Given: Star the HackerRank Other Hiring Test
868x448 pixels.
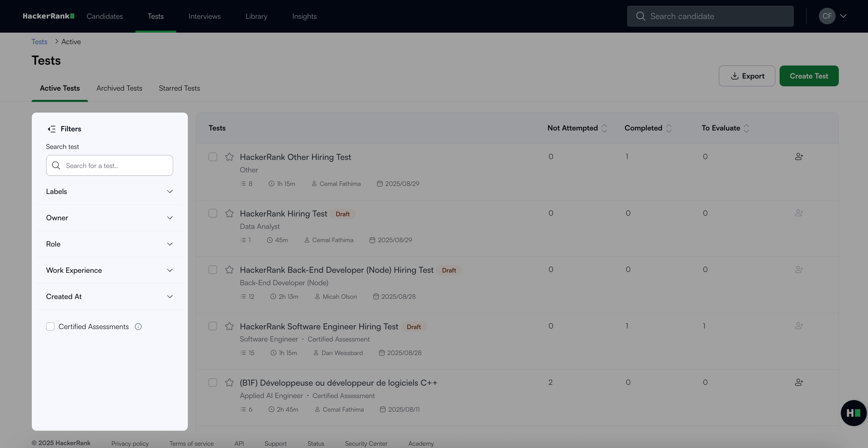Looking at the screenshot, I should (229, 157).
